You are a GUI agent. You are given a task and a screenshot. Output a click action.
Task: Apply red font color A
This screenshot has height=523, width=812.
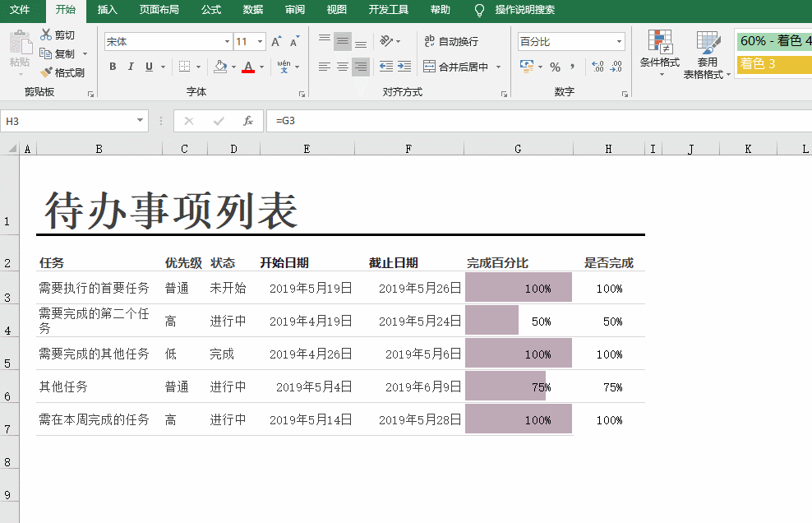point(248,67)
